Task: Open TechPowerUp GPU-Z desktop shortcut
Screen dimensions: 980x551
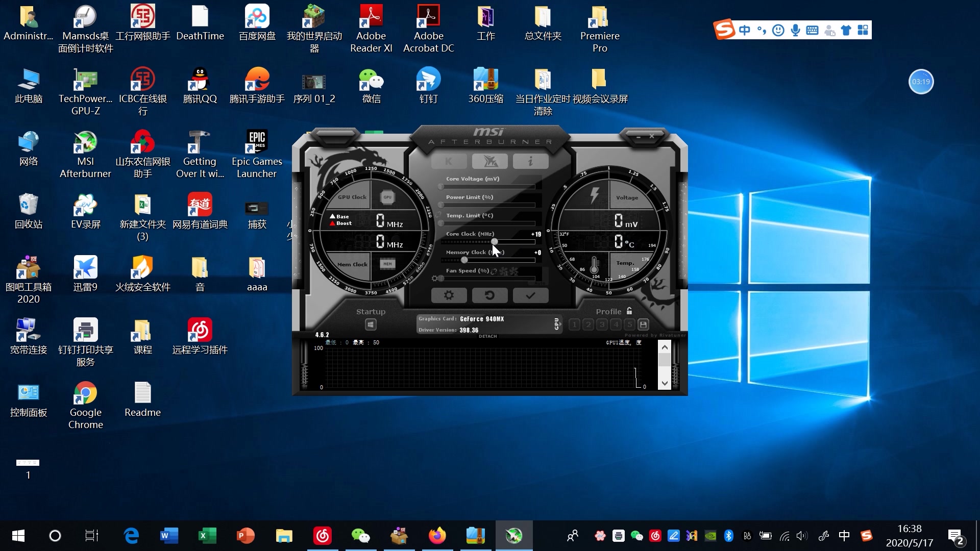Action: (85, 92)
